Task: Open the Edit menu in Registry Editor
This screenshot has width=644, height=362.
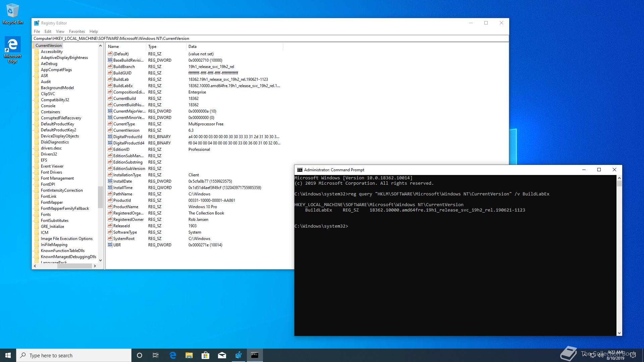Action: pyautogui.click(x=48, y=32)
